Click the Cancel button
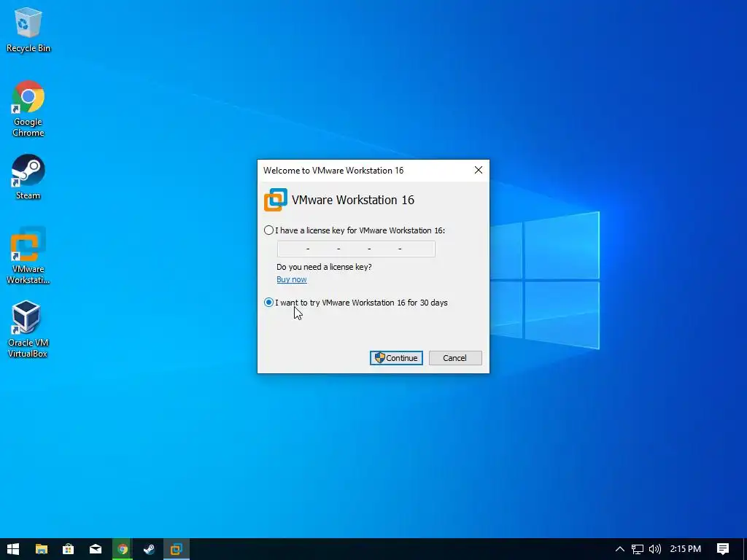The height and width of the screenshot is (560, 747). pyautogui.click(x=455, y=358)
